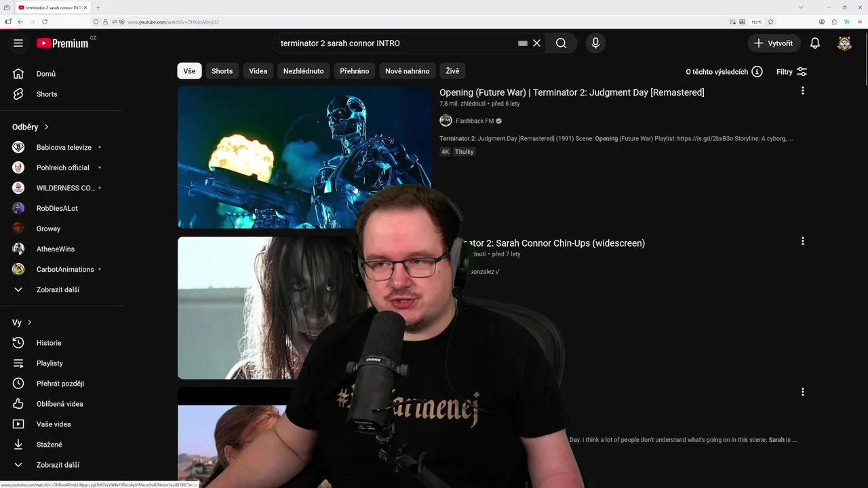This screenshot has width=868, height=488.
Task: Open options menu for Opening Future War video
Action: [x=802, y=91]
